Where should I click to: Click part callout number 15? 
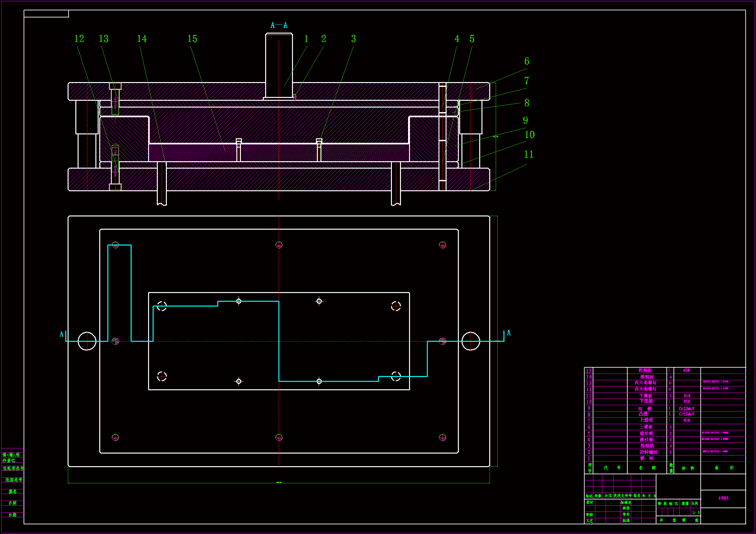click(x=192, y=39)
